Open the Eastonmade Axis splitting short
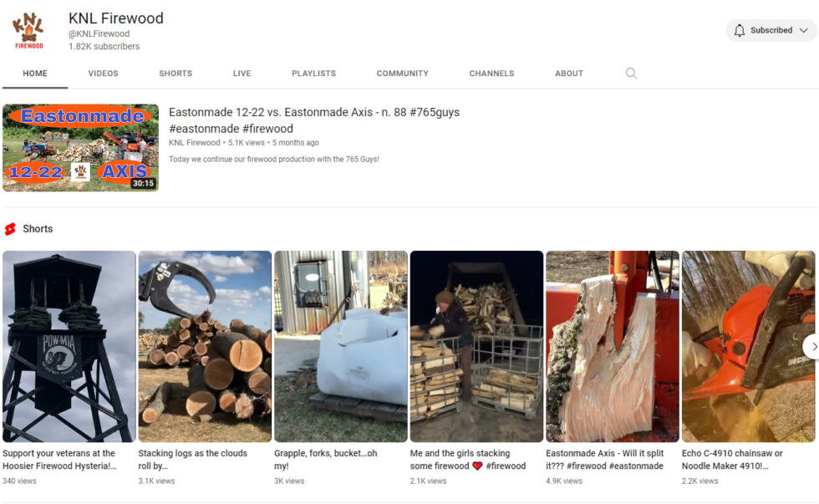This screenshot has height=504, width=819. [x=612, y=346]
